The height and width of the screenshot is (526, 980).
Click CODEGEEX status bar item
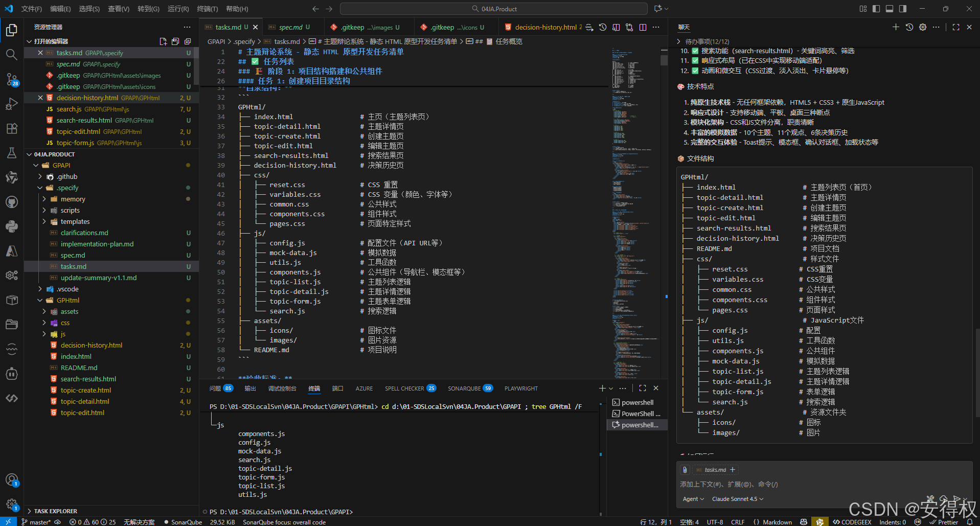(852, 522)
